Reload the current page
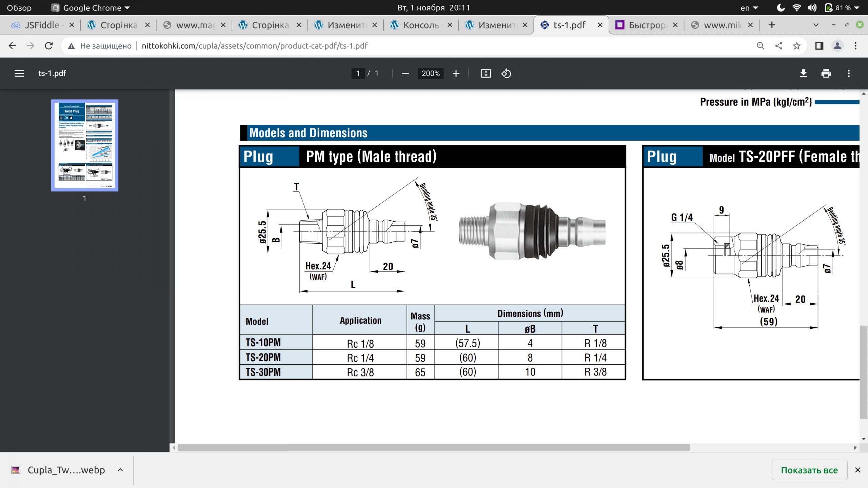The width and height of the screenshot is (868, 488). click(49, 46)
